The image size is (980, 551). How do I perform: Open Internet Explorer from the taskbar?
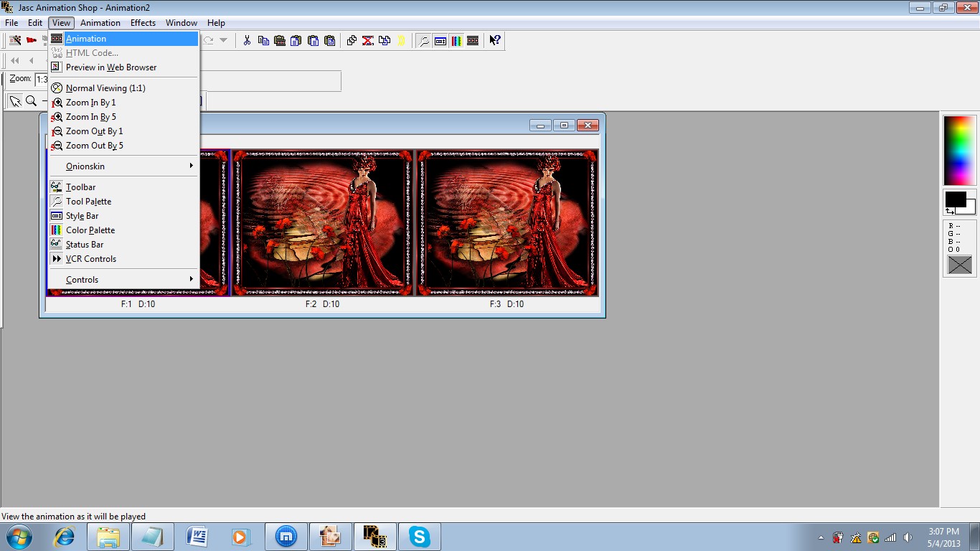[x=64, y=536]
